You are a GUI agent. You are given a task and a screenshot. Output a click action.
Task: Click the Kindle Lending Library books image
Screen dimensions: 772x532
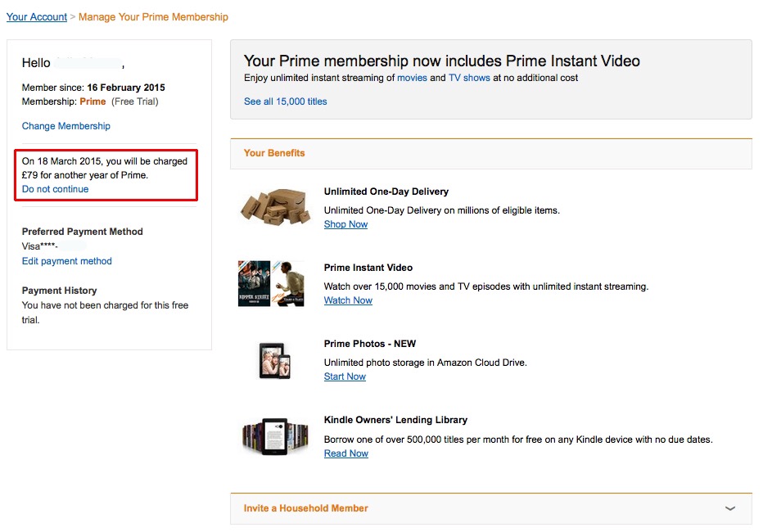[x=275, y=436]
